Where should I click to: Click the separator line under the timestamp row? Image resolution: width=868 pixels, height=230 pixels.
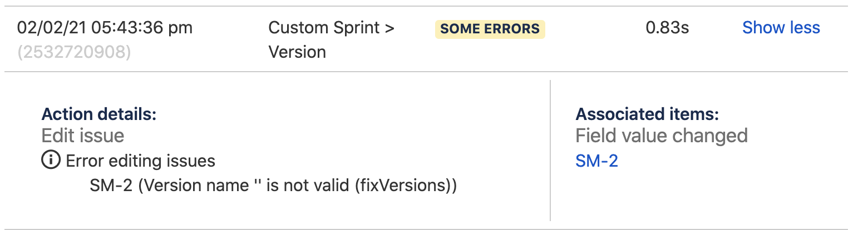pyautogui.click(x=426, y=72)
